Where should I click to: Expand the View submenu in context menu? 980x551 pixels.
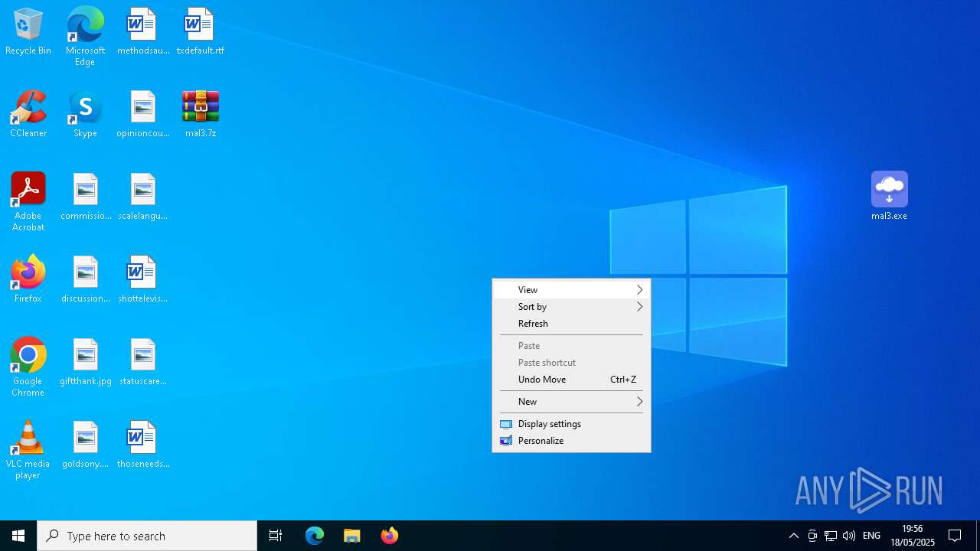(x=571, y=290)
